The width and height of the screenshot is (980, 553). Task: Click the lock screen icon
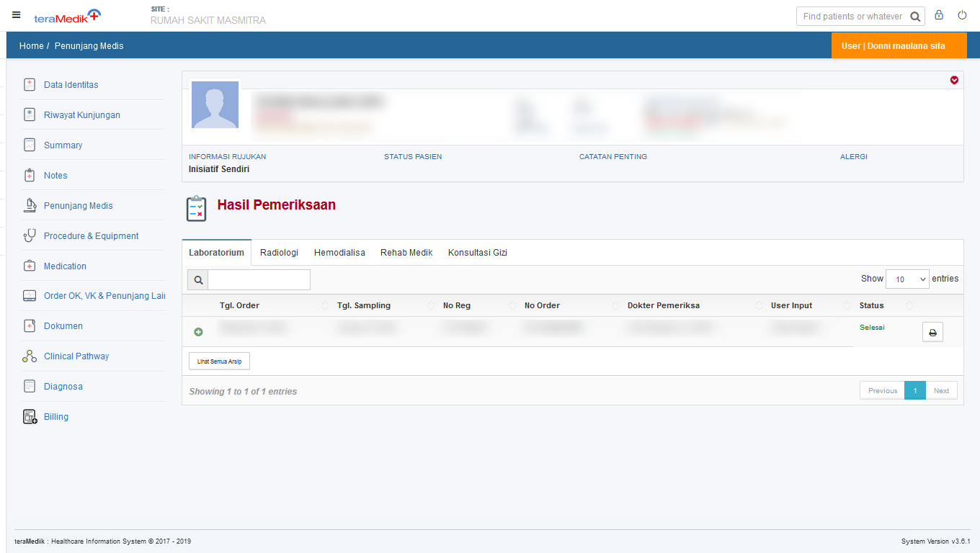click(939, 15)
